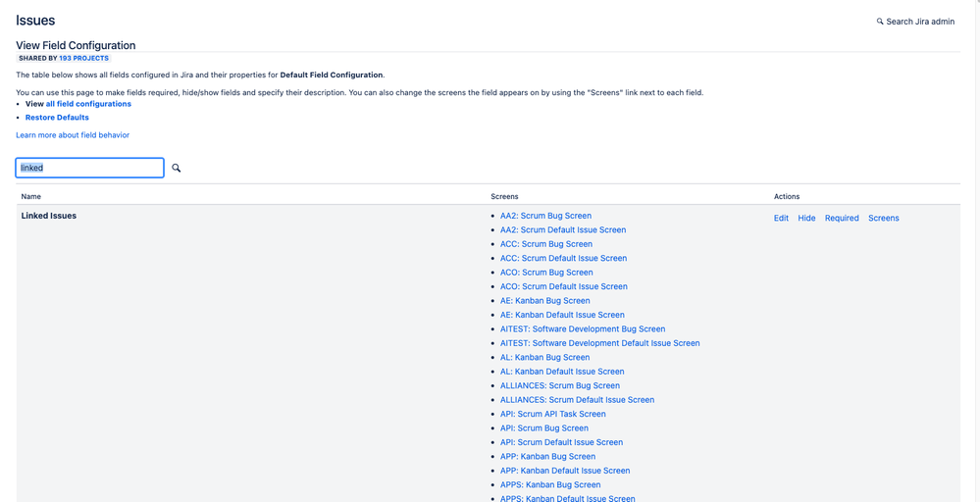This screenshot has height=502, width=980.
Task: Click the View Field Configuration heading
Action: tap(76, 45)
